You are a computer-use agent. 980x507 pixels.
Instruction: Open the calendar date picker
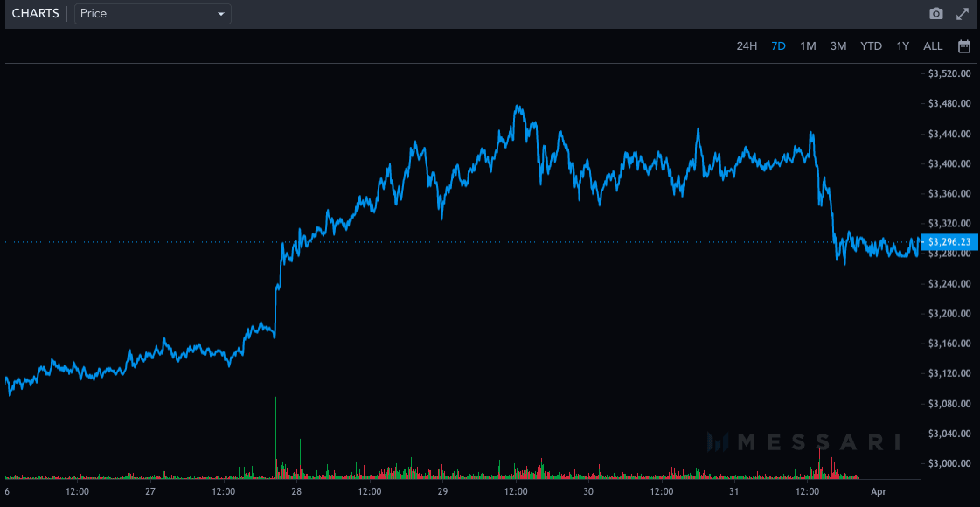point(963,45)
